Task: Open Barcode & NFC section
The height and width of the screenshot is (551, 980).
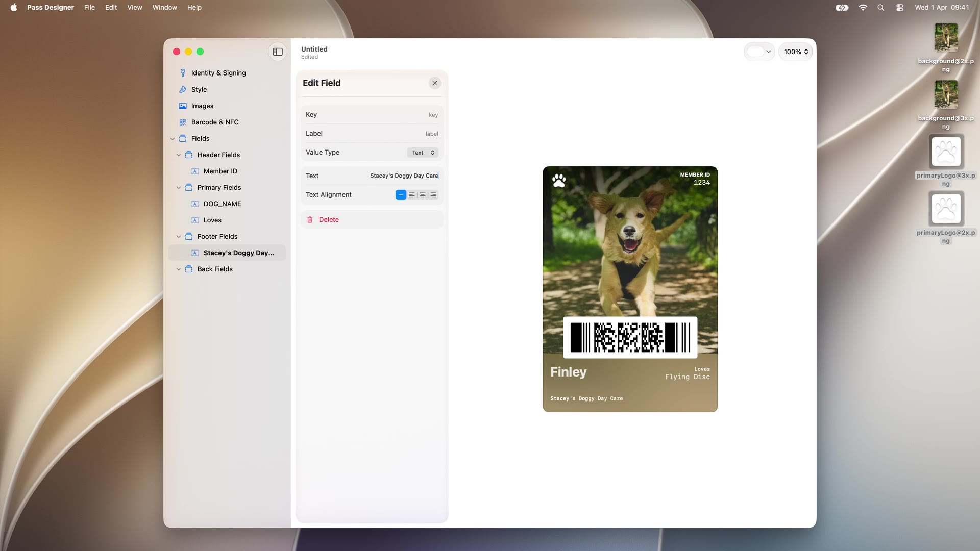Action: click(x=227, y=122)
